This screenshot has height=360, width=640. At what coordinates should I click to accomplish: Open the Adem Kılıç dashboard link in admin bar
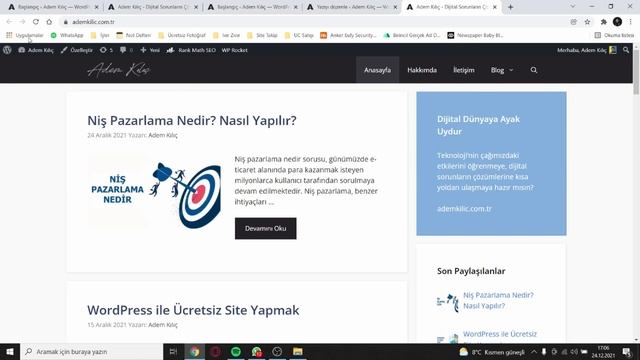[36, 50]
